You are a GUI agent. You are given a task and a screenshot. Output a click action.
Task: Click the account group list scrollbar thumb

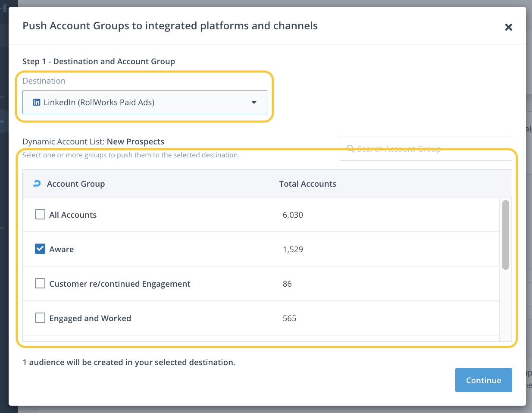coord(506,235)
